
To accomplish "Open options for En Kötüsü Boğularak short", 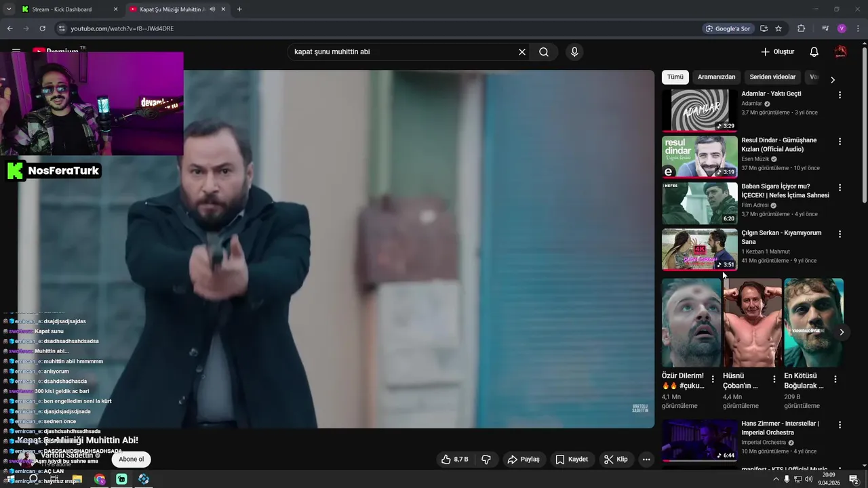I will (x=835, y=380).
